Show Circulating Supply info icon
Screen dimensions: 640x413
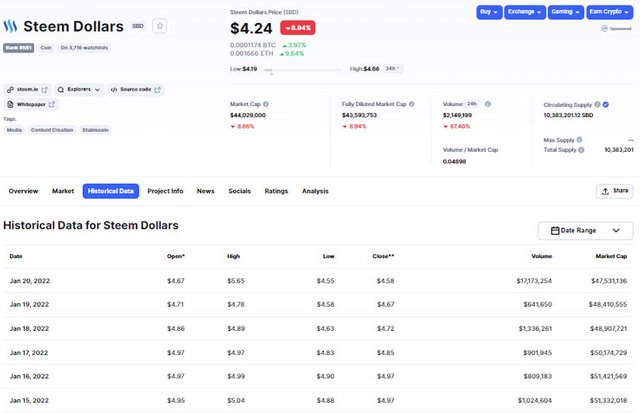[597, 104]
